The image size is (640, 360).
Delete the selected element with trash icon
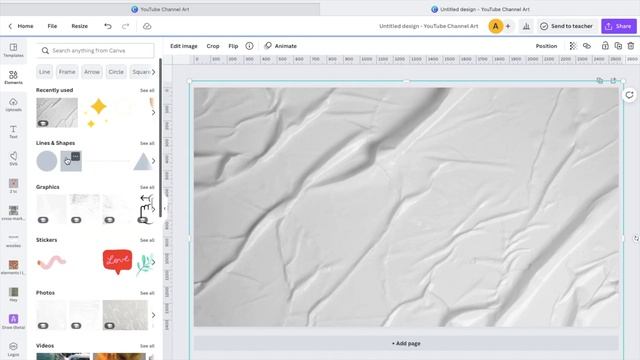coord(631,46)
